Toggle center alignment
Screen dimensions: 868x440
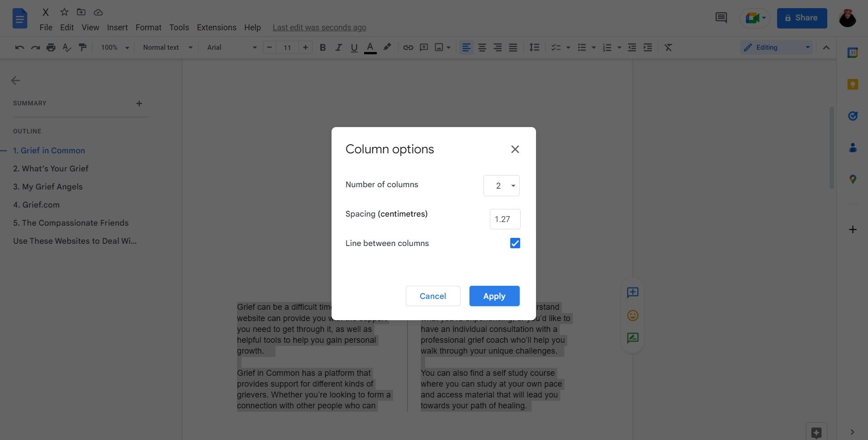click(x=482, y=47)
